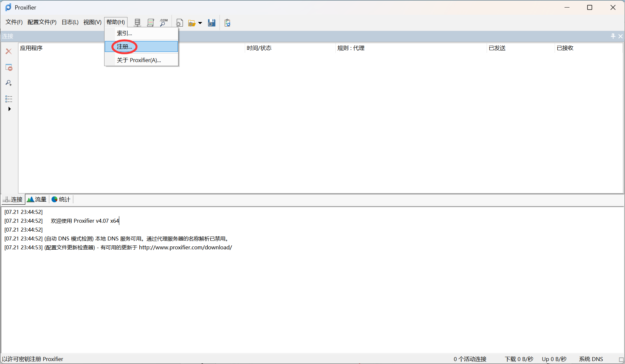
Task: Choose 索引... from the Help menu
Action: click(x=141, y=33)
